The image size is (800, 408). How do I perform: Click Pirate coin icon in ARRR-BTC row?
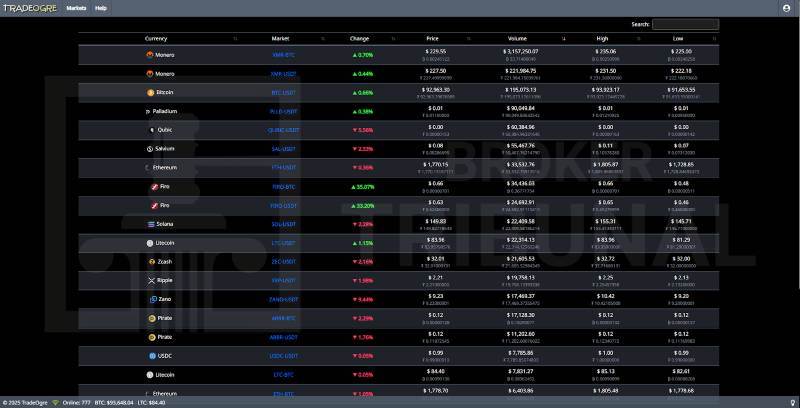click(152, 318)
